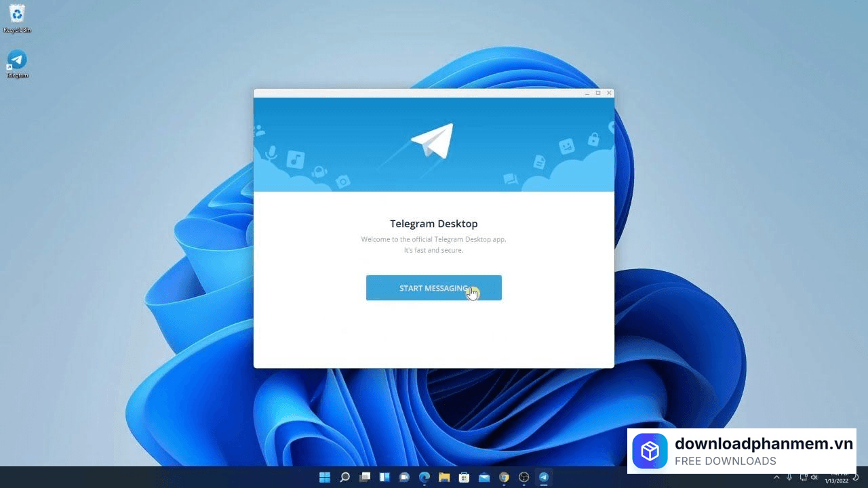Launch Microsoft Edge from the taskbar
This screenshot has width=868, height=488.
pos(425,476)
